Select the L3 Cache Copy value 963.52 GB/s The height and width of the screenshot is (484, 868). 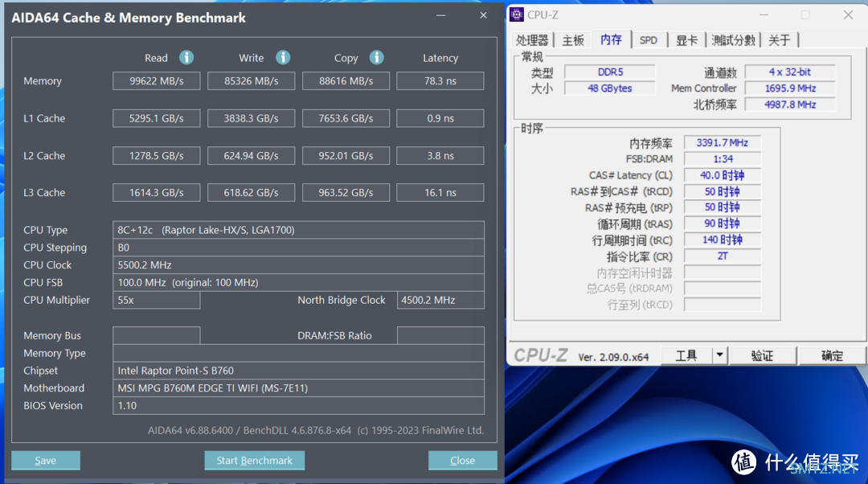[346, 193]
